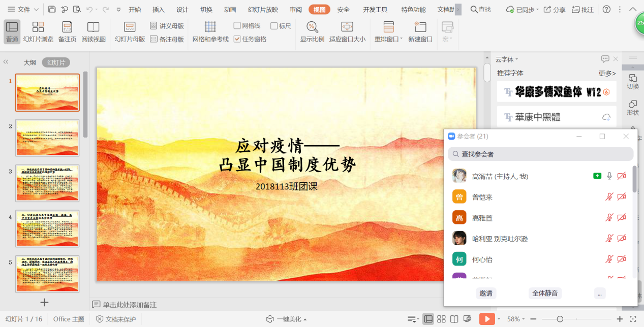Image resolution: width=644 pixels, height=327 pixels.
Task: Click the 邀请 (Invite) button
Action: point(486,293)
